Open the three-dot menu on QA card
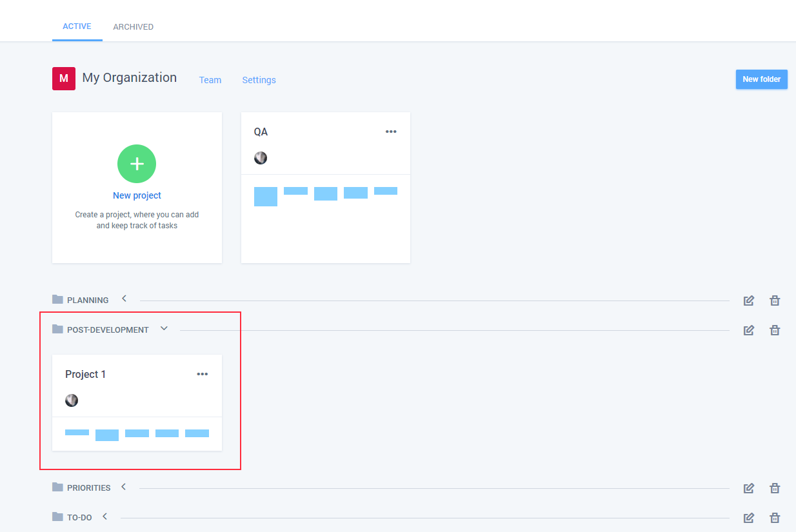 pyautogui.click(x=391, y=132)
